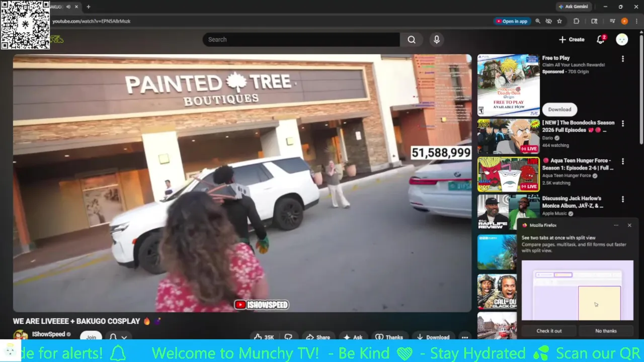Click the Thanks button
644x362 pixels.
pyautogui.click(x=389, y=337)
